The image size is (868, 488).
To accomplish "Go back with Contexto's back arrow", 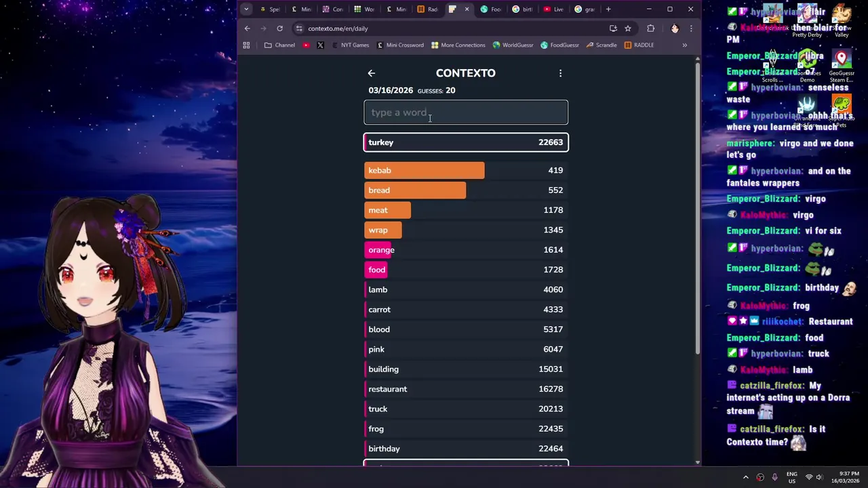I will coord(371,73).
